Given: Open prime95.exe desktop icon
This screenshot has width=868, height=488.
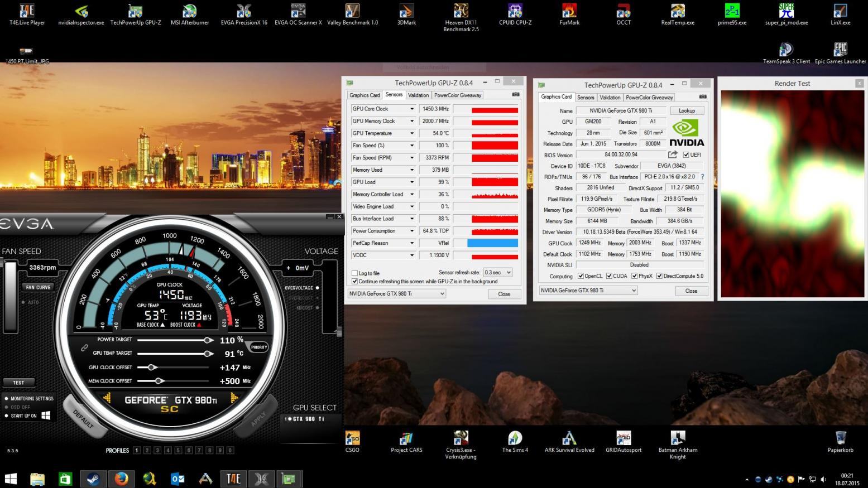Looking at the screenshot, I should (732, 15).
